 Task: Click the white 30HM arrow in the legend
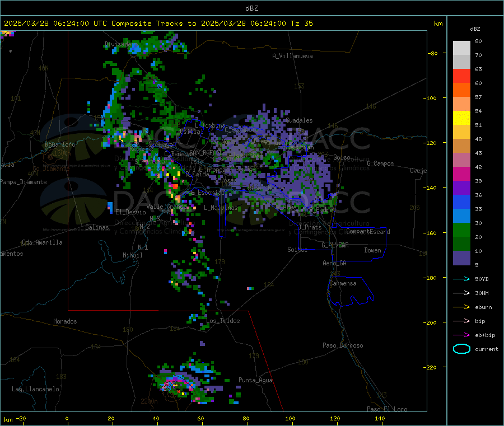click(461, 293)
